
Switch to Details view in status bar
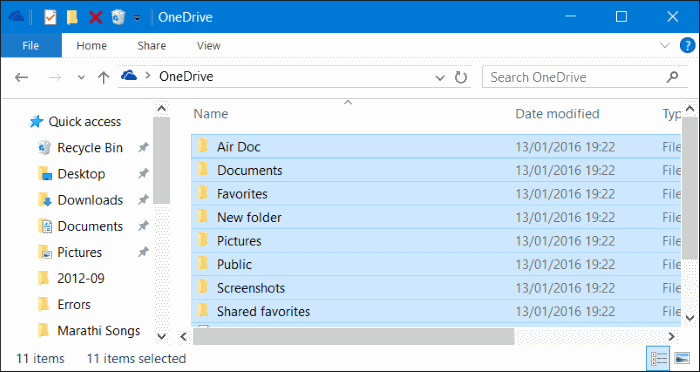click(658, 359)
